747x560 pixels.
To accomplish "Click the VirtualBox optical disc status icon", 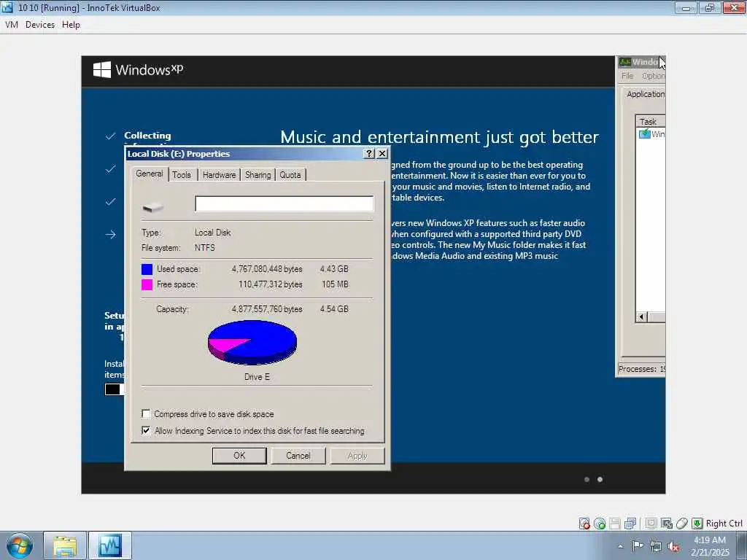I will pos(600,524).
